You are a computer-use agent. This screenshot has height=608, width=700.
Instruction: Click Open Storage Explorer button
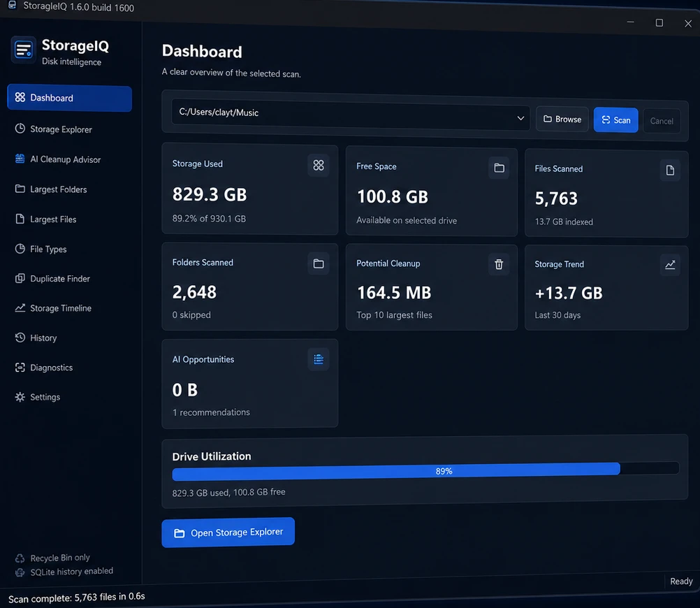228,532
